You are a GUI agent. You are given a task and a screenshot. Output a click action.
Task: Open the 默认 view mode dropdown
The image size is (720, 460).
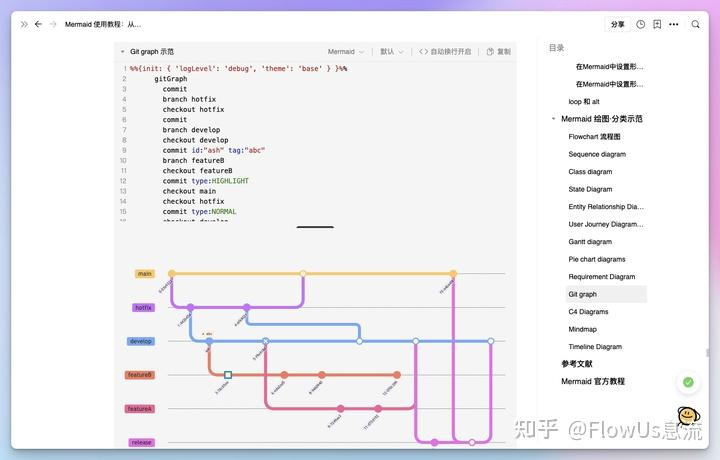click(392, 51)
